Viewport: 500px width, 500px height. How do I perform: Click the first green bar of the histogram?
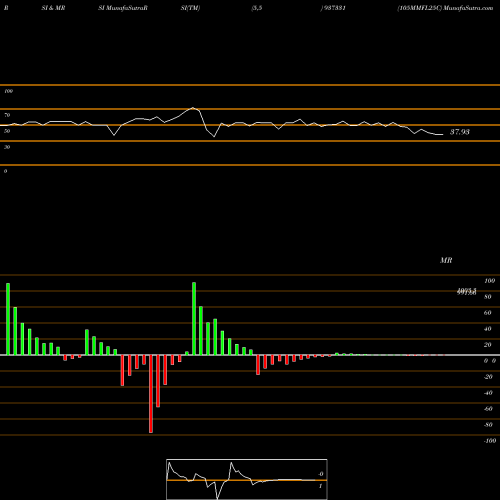(8, 319)
